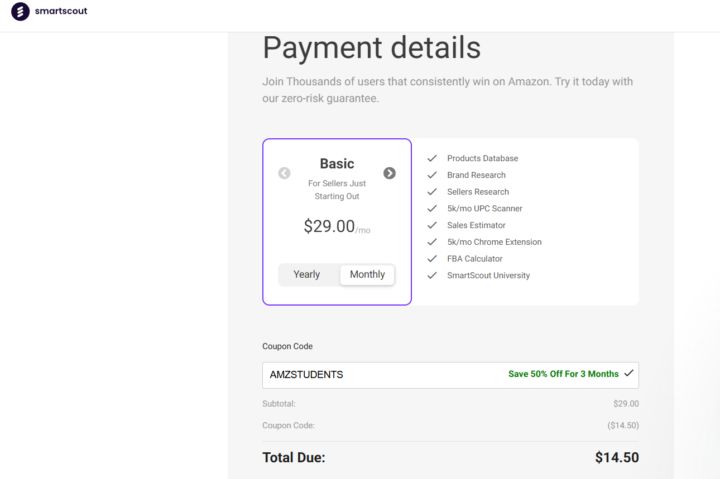The width and height of the screenshot is (720, 479).
Task: Click the Products Database checkmark icon
Action: tap(432, 158)
